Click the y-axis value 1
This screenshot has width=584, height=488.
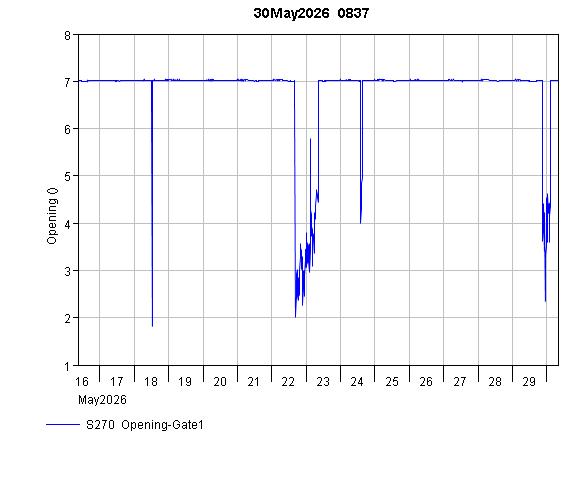pyautogui.click(x=67, y=366)
